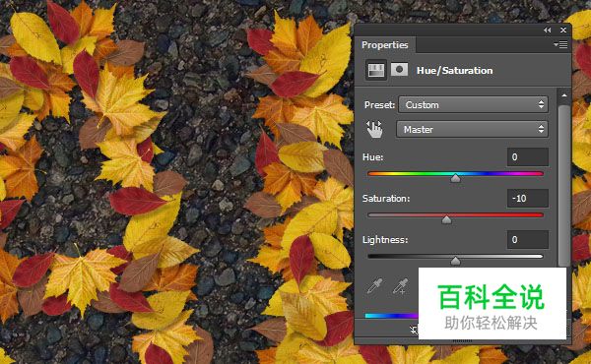Activate the on-image targeted adjustment hand tool
The height and width of the screenshot is (364, 591).
(374, 129)
